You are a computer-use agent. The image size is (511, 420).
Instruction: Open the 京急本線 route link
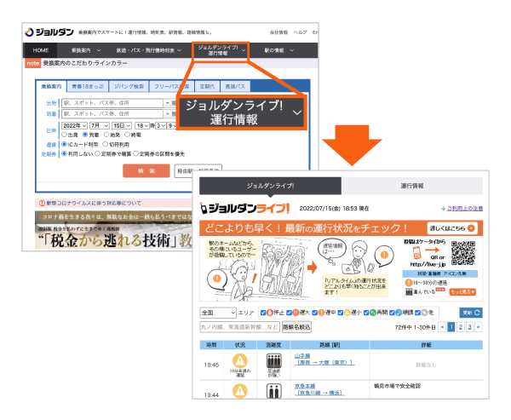[x=305, y=386]
